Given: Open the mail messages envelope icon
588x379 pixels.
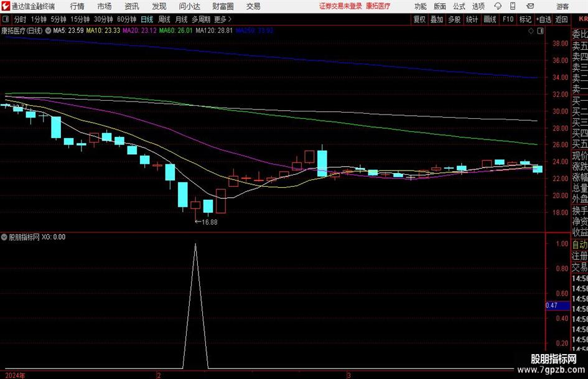Looking at the screenshot, I should click(530, 6).
